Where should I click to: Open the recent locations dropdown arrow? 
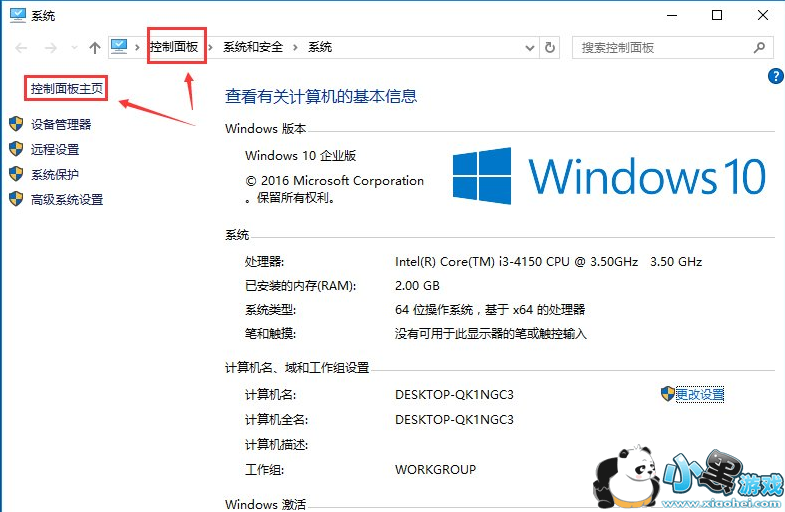coord(74,48)
